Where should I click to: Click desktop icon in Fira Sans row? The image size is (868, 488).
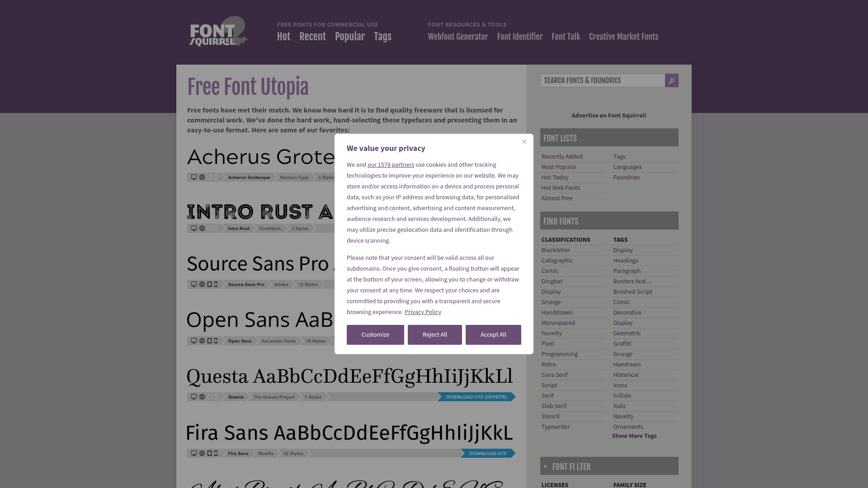pyautogui.click(x=194, y=453)
